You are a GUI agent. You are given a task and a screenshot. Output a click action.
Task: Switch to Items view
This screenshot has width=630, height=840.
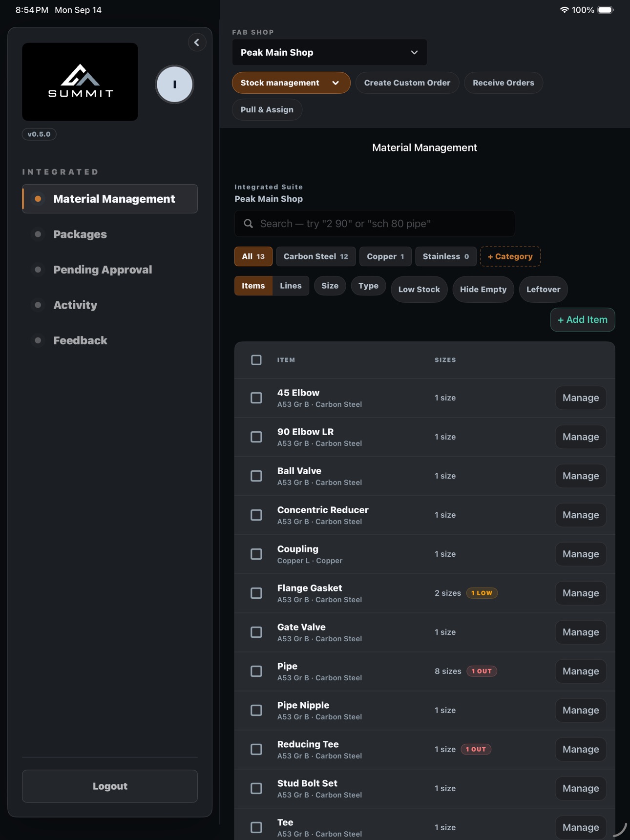click(253, 286)
